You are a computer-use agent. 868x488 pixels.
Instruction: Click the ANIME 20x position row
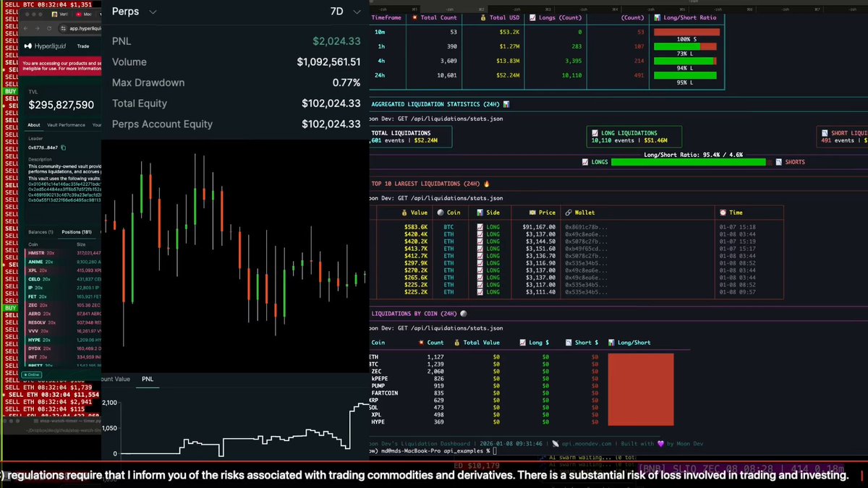[x=64, y=262]
